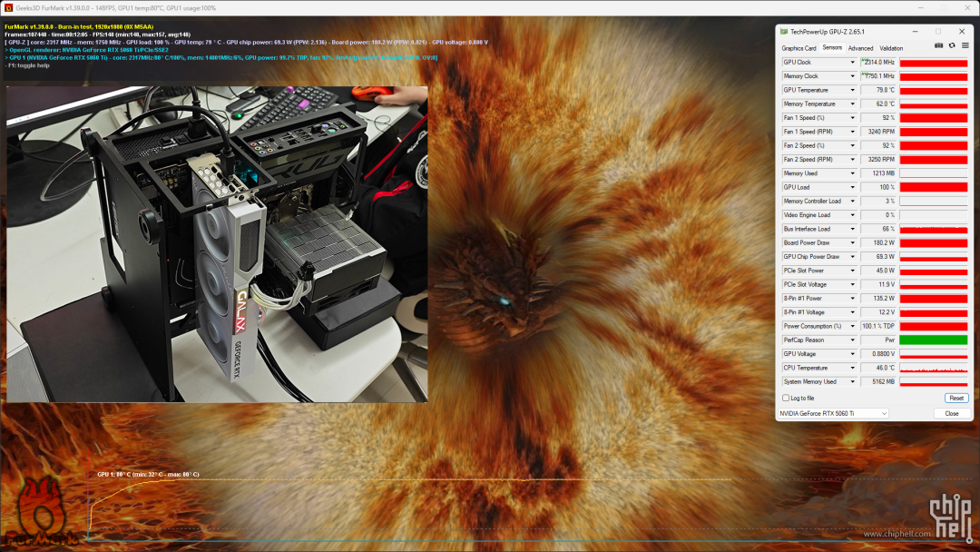The width and height of the screenshot is (980, 552).
Task: Click the GPU Load red graph bar
Action: point(934,187)
